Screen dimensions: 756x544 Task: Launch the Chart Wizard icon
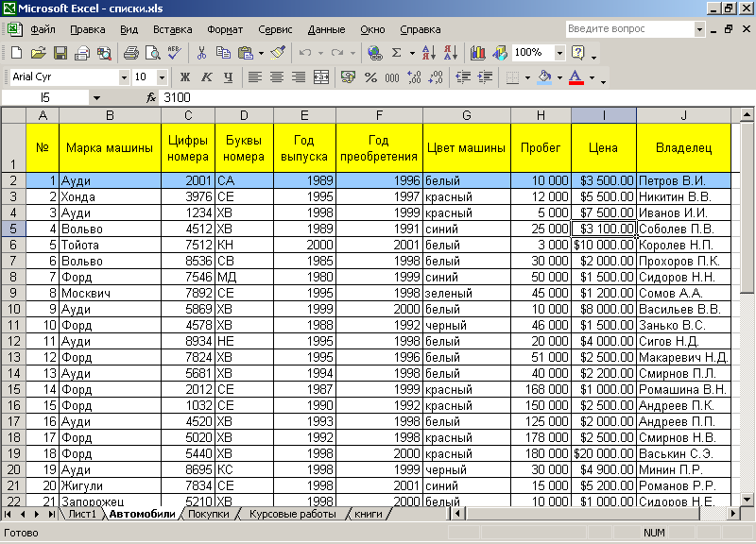pyautogui.click(x=477, y=53)
